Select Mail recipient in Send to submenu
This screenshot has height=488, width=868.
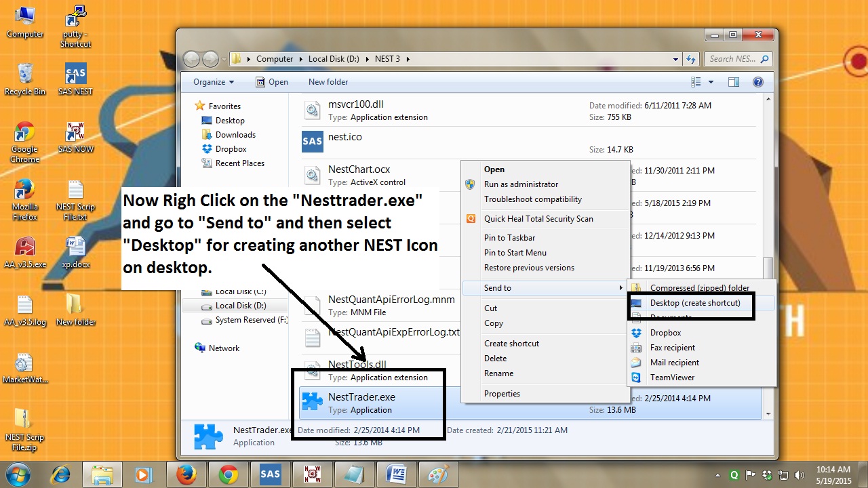702,363
